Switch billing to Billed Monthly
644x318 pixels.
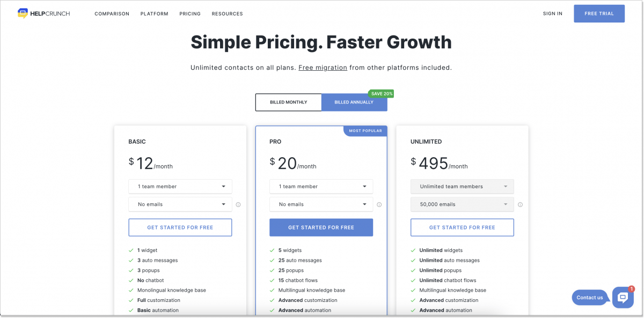288,102
